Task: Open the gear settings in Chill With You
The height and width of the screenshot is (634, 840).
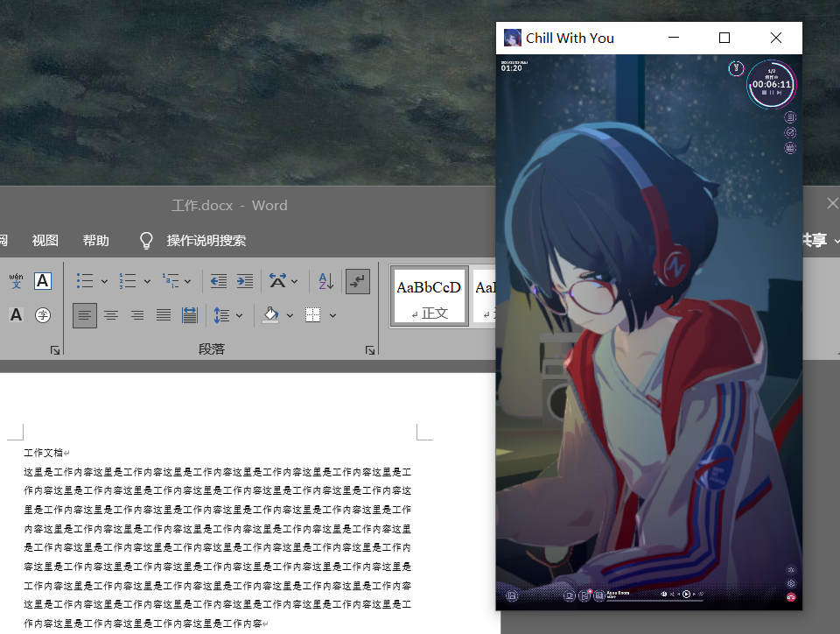Action: (791, 583)
